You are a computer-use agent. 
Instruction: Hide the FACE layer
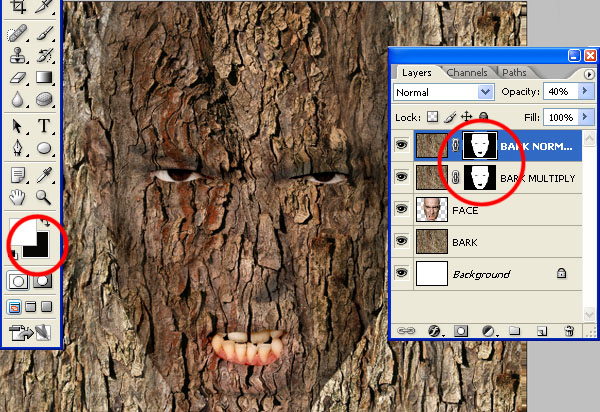point(402,210)
